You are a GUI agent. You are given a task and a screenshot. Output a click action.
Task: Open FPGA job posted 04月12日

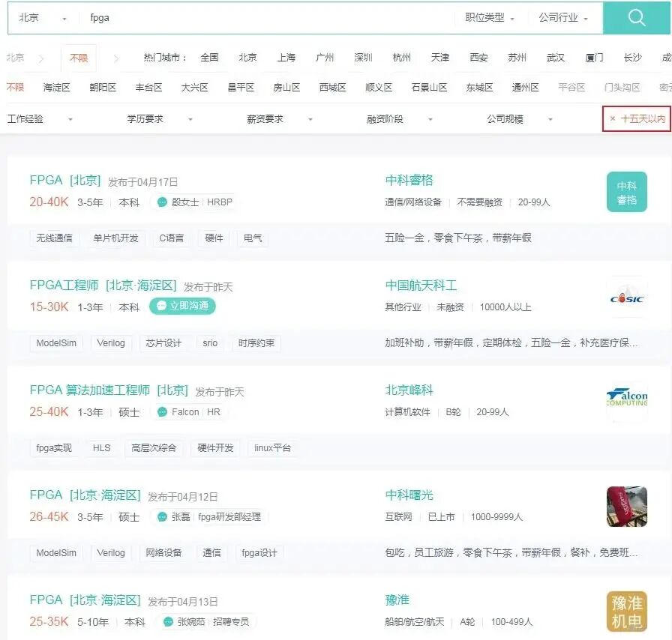[85, 495]
